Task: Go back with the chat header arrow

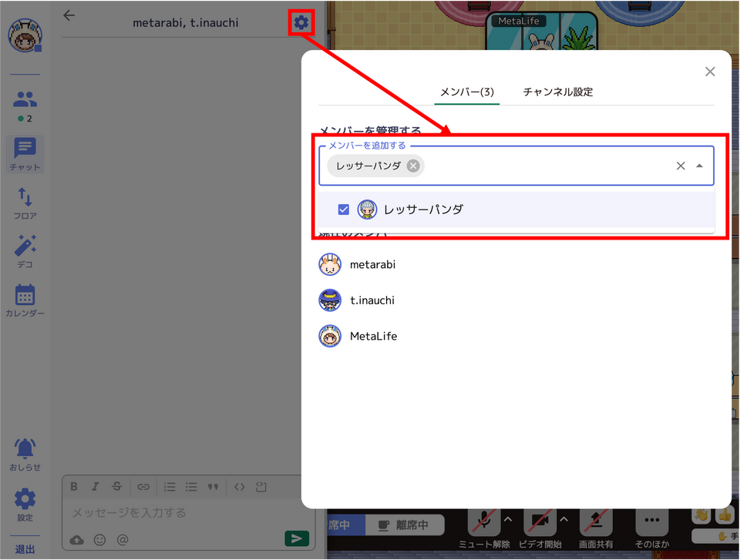Action: click(x=69, y=15)
